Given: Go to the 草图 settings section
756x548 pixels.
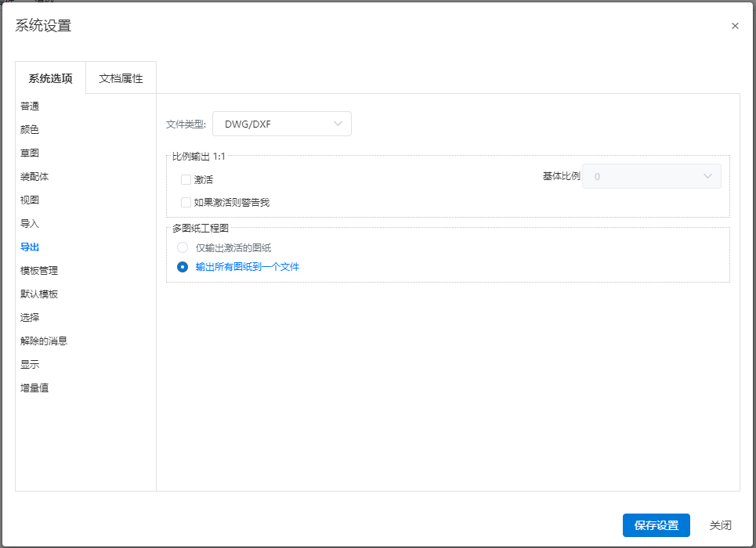Looking at the screenshot, I should click(x=30, y=153).
